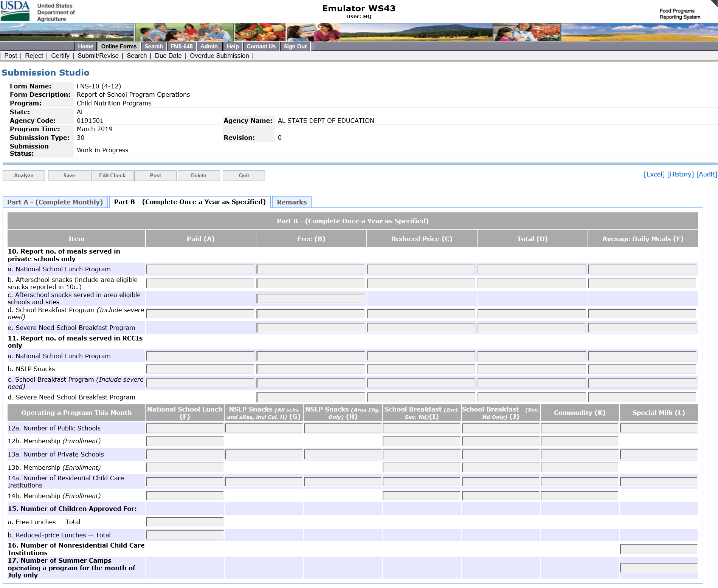Click the Quit button

pyautogui.click(x=244, y=176)
